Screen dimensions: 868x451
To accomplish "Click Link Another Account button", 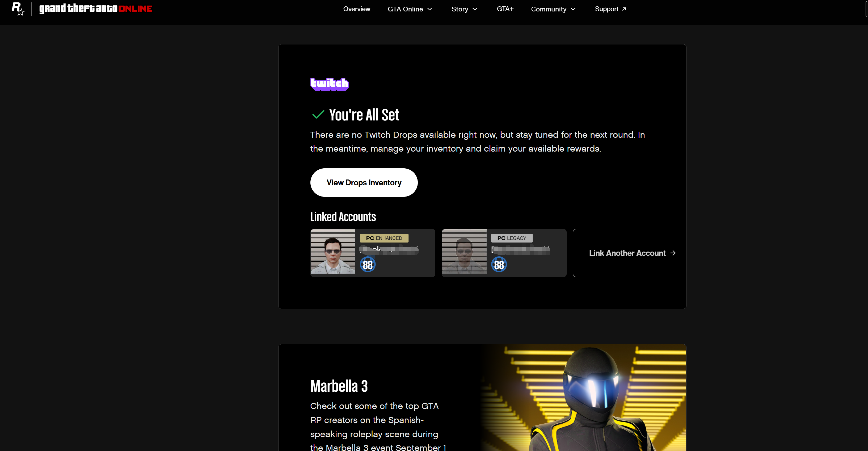I will pyautogui.click(x=629, y=253).
